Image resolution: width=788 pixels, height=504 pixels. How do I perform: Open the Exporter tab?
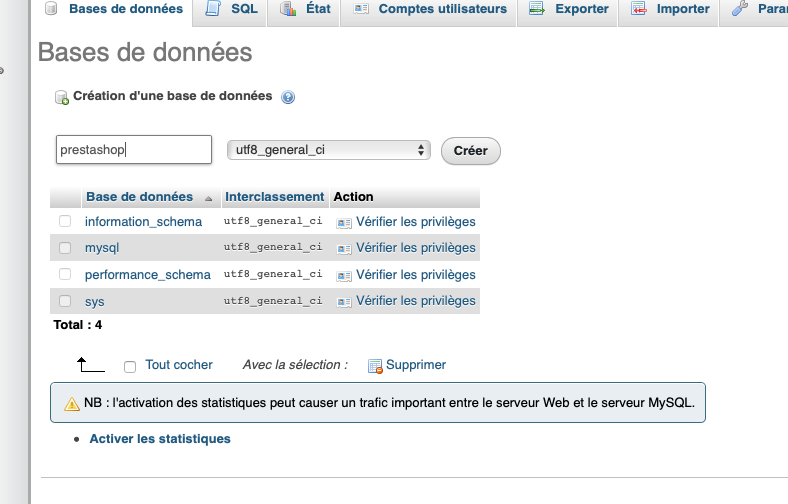[567, 9]
